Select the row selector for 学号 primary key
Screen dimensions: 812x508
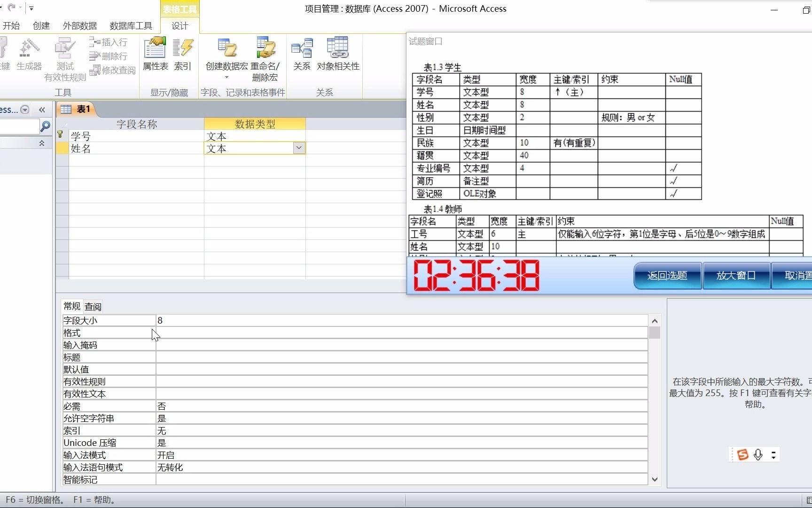click(x=62, y=136)
